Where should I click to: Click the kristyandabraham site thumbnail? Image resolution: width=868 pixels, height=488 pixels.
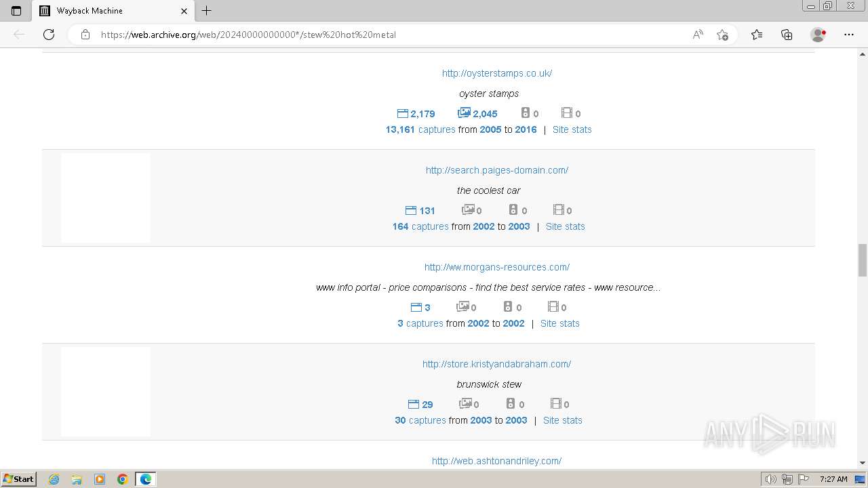(x=106, y=392)
